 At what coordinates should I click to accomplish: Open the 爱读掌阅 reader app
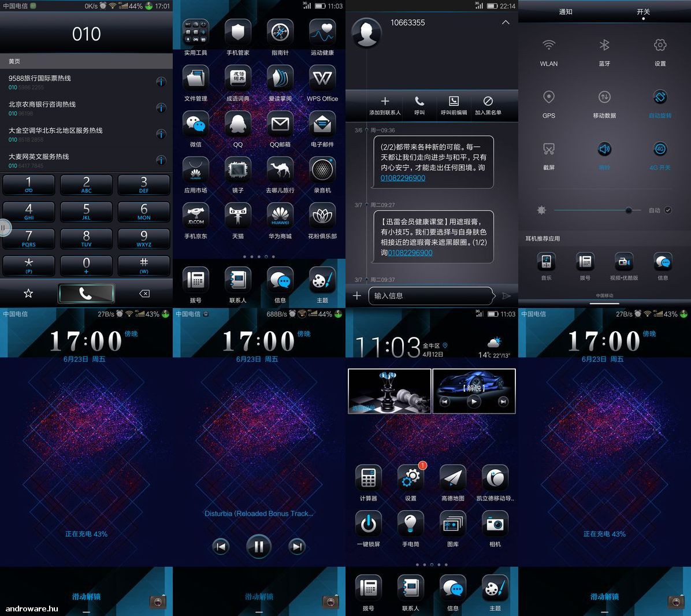280,79
